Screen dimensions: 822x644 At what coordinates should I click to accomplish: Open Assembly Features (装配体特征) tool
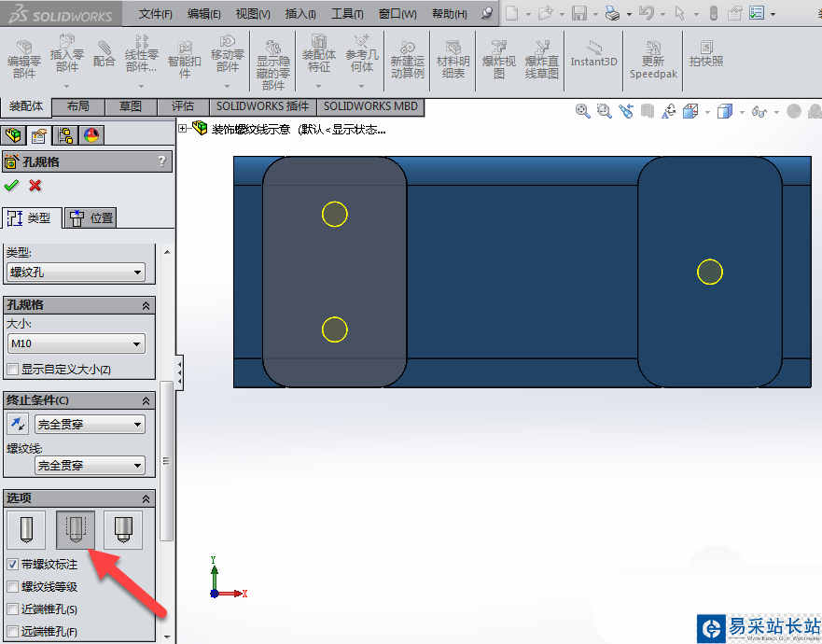coord(319,53)
